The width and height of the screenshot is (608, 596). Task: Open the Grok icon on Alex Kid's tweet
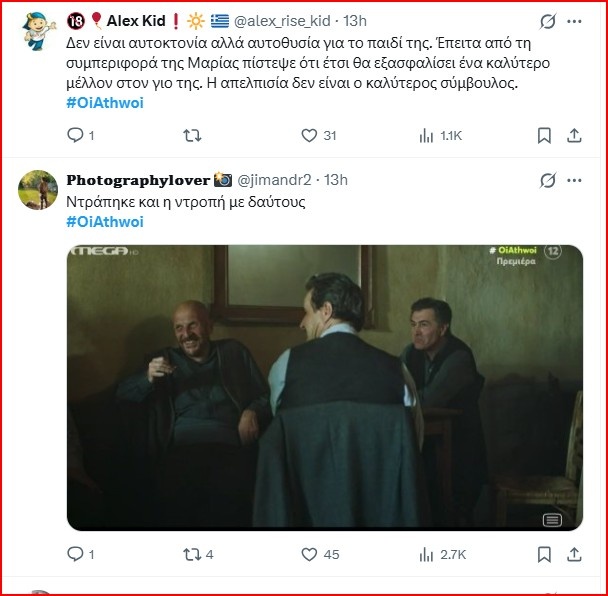547,21
